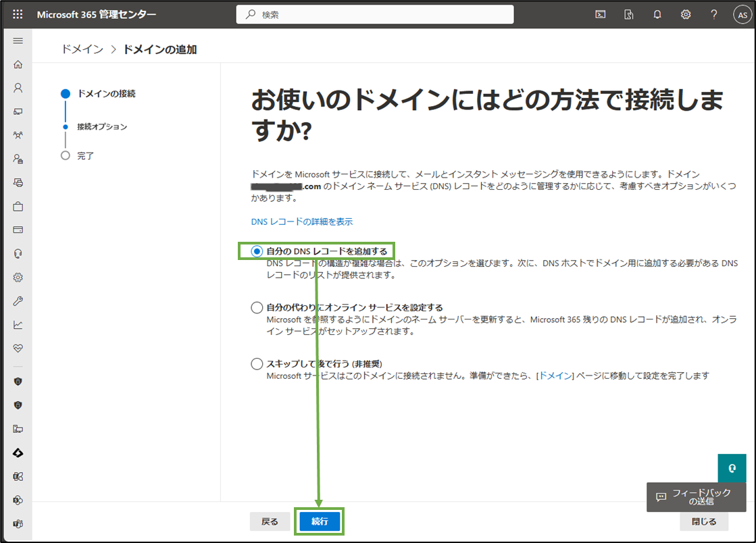Viewport: 756px width, 543px height.
Task: Open Health heart icon in sidebar
Action: pyautogui.click(x=18, y=348)
